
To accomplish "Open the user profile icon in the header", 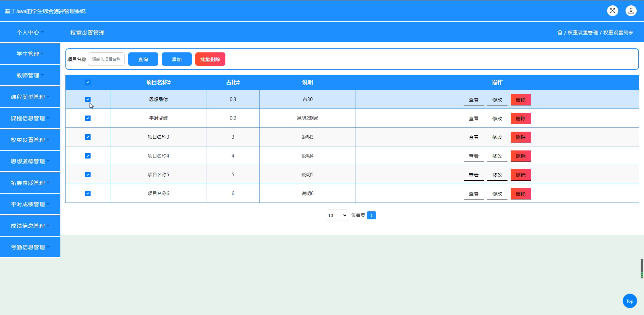I will pos(631,11).
